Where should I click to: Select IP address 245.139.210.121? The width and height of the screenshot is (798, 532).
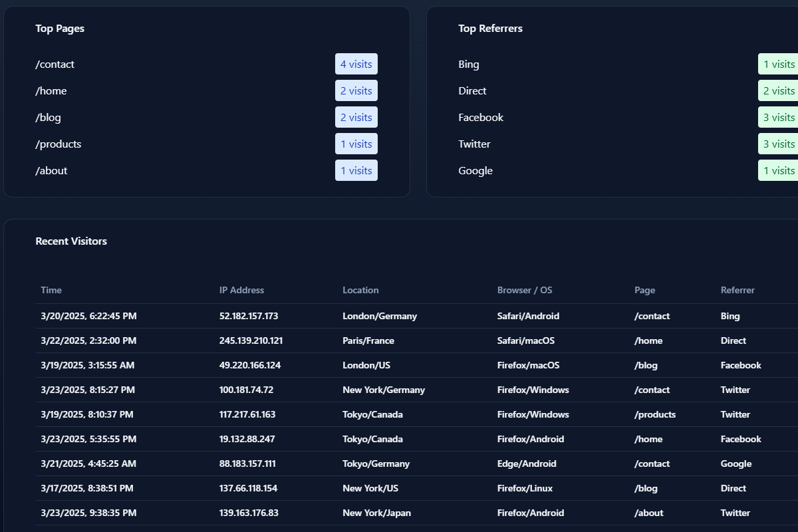251,340
